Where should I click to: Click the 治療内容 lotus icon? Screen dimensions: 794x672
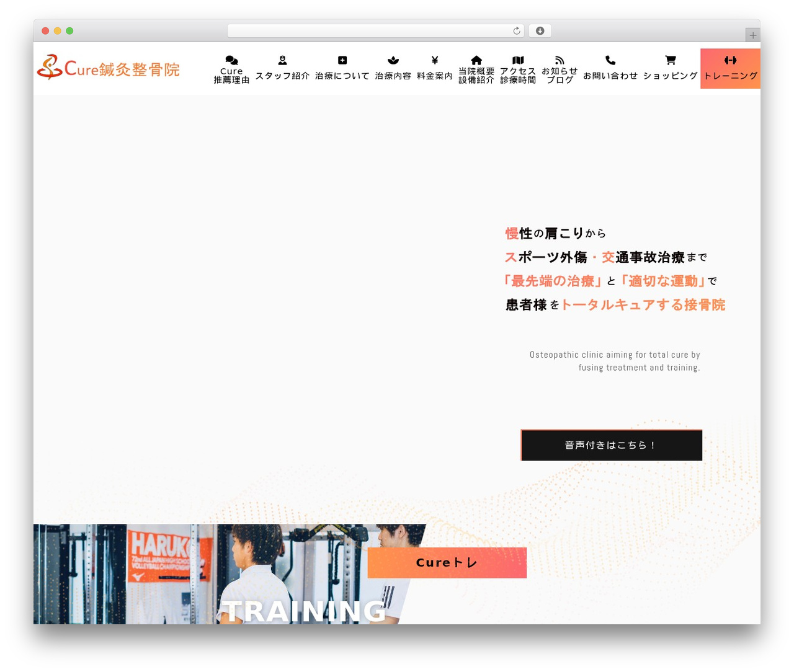(393, 60)
